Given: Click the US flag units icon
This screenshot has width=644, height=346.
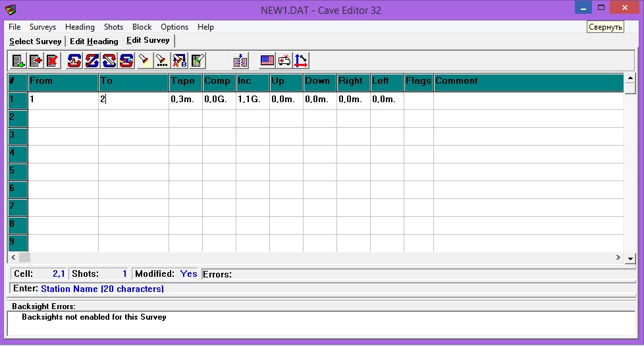Looking at the screenshot, I should (267, 61).
